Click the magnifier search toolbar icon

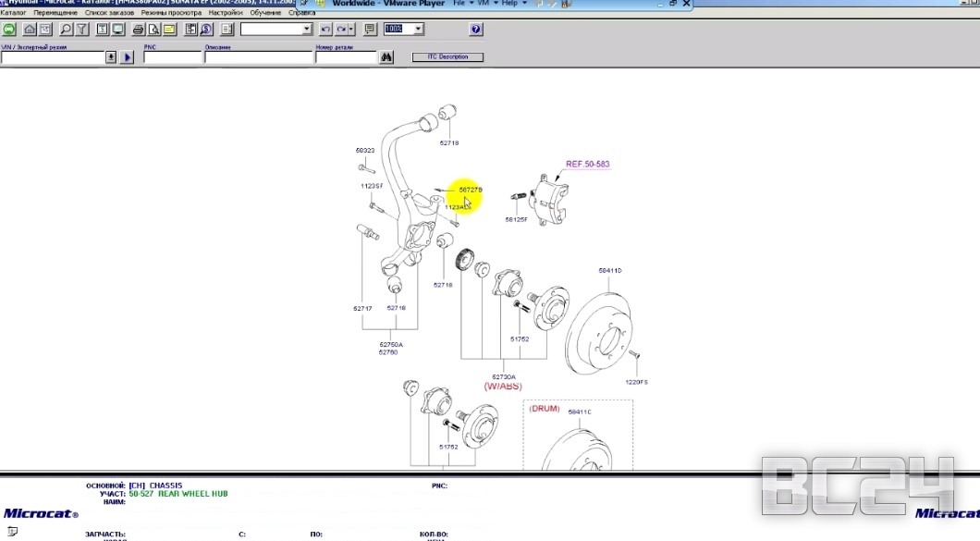(66, 30)
